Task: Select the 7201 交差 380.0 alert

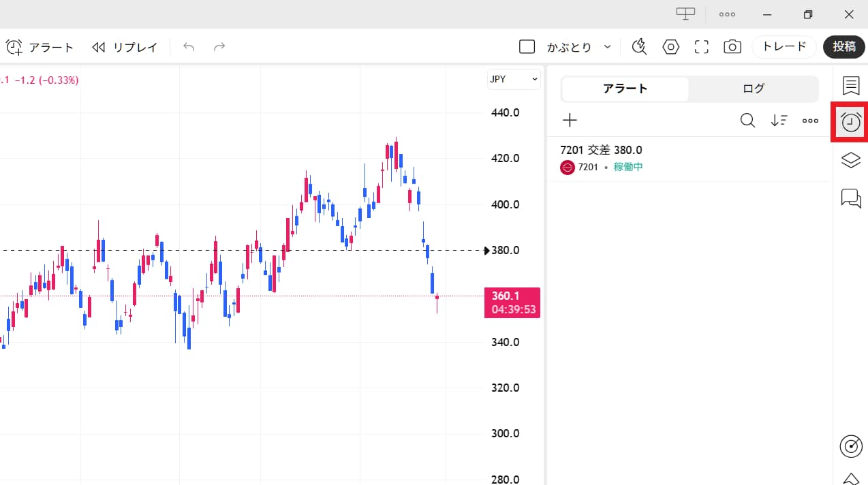Action: coord(600,150)
